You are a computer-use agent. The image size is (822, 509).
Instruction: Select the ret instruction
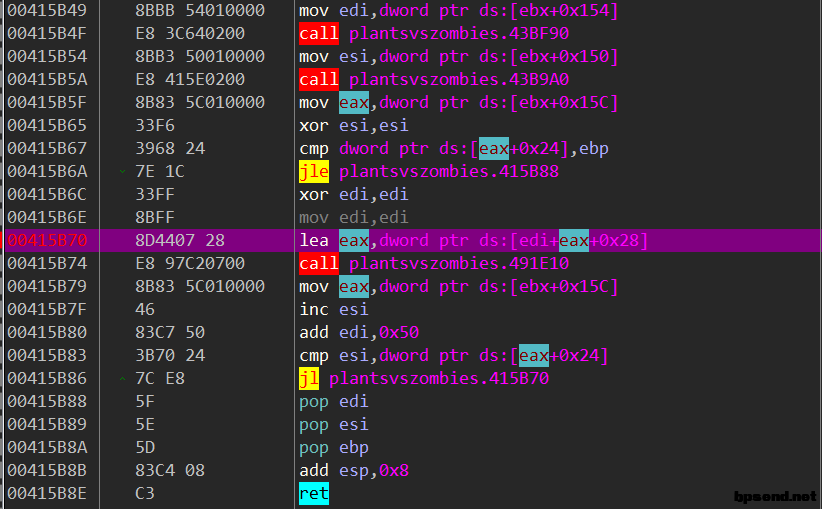pyautogui.click(x=314, y=494)
